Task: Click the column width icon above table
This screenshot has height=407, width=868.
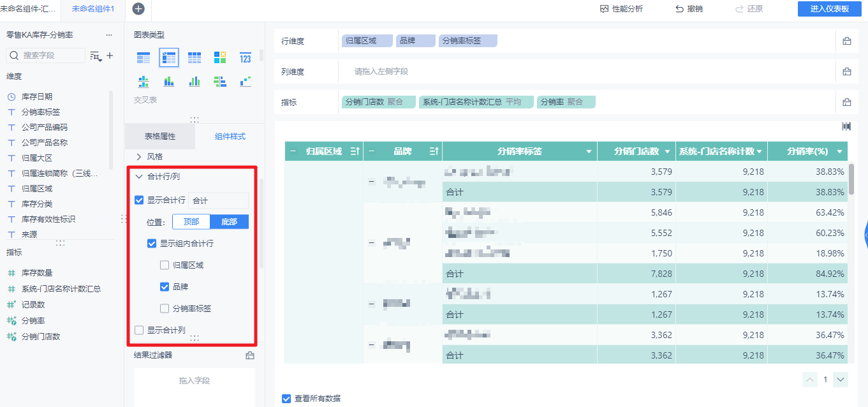Action: (846, 126)
